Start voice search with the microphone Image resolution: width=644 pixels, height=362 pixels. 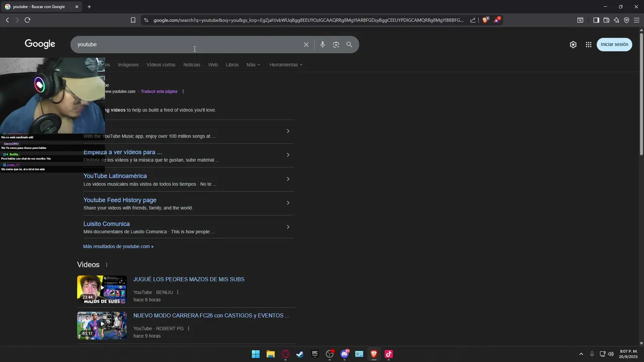[323, 44]
